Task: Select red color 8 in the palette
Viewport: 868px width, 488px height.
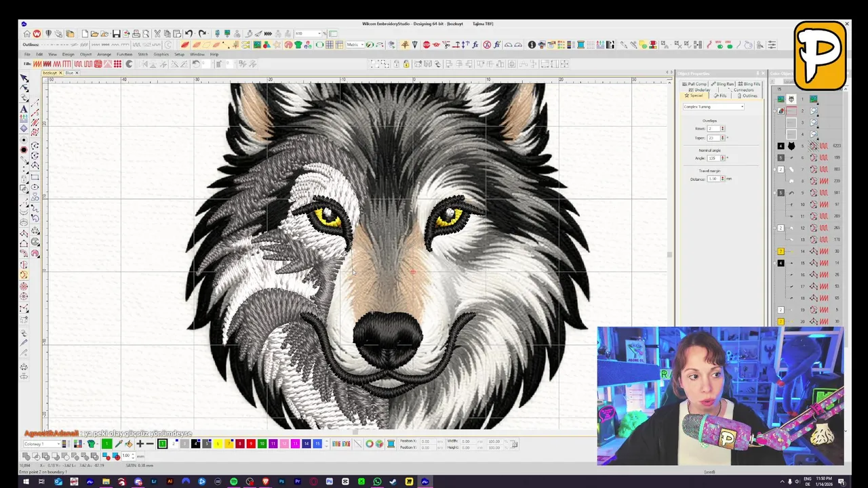Action: coord(239,444)
